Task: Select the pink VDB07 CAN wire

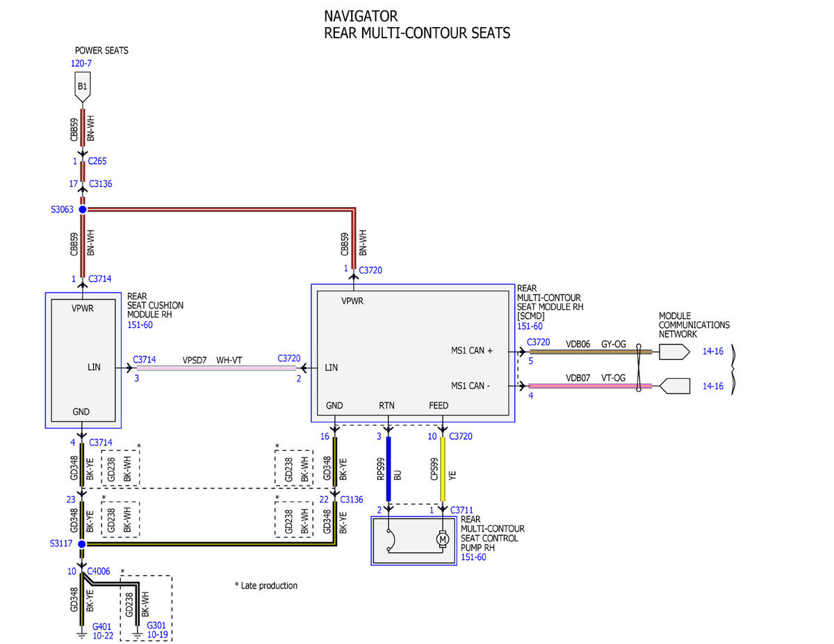Action: (x=590, y=386)
